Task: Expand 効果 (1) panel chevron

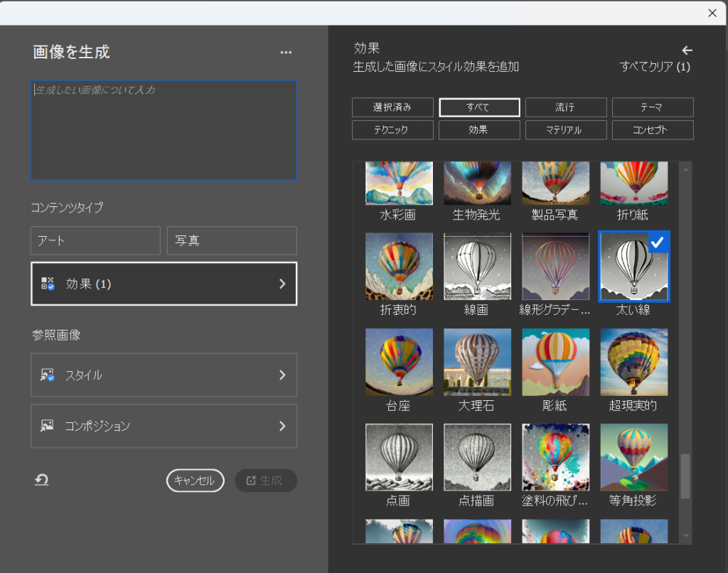Action: point(282,284)
